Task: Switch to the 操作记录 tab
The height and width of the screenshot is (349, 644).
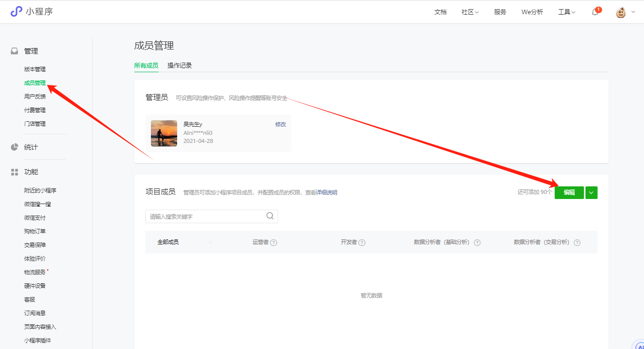Action: pyautogui.click(x=180, y=66)
